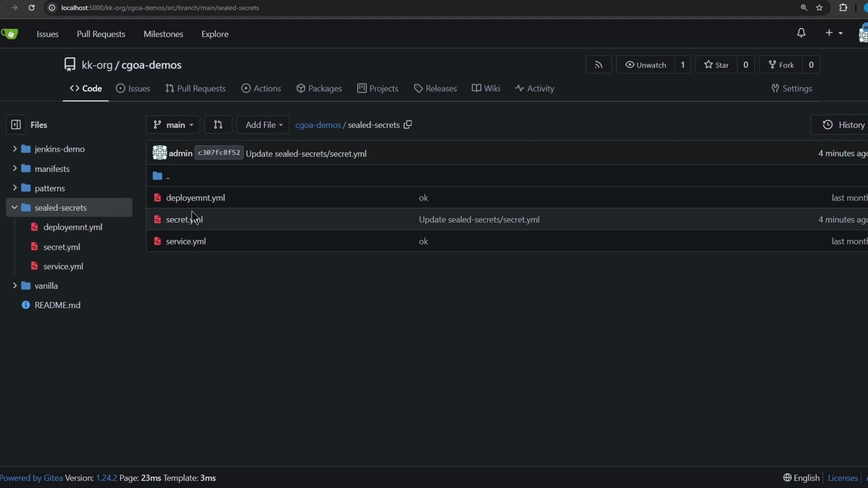The height and width of the screenshot is (488, 868).
Task: Open the English language selector
Action: (x=802, y=478)
